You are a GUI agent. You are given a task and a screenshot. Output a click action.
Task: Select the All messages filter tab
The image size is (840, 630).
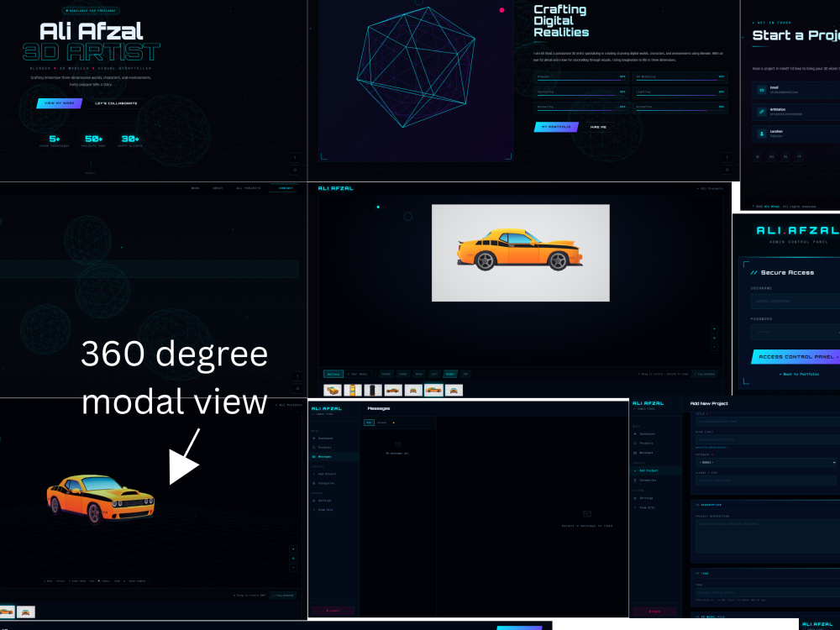coord(369,423)
